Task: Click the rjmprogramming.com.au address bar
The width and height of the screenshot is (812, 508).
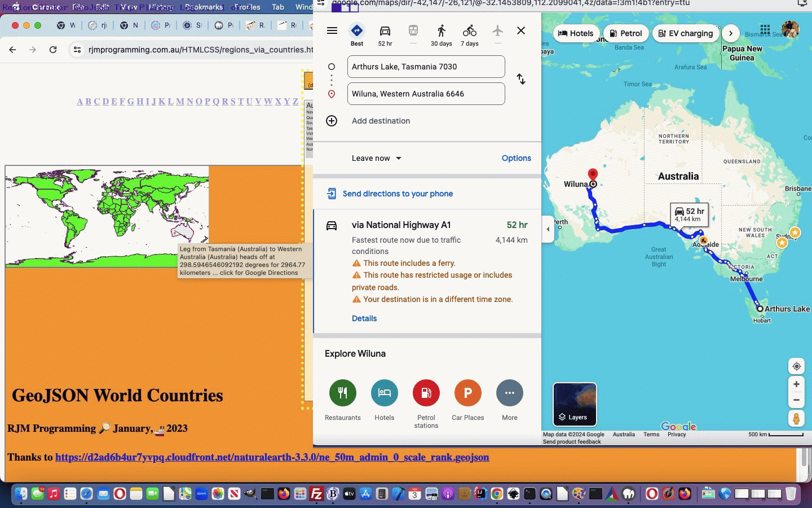Action: 200,50
